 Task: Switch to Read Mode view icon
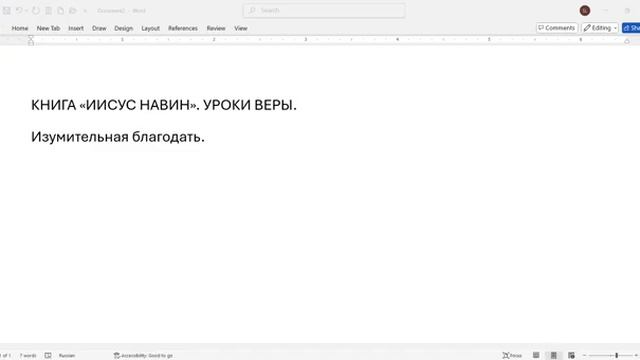click(536, 356)
